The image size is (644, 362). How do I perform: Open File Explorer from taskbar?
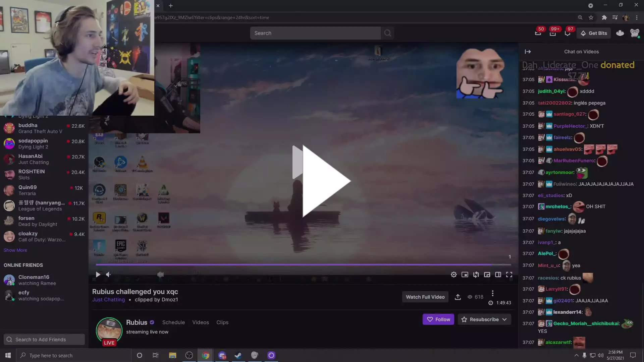[x=172, y=355]
